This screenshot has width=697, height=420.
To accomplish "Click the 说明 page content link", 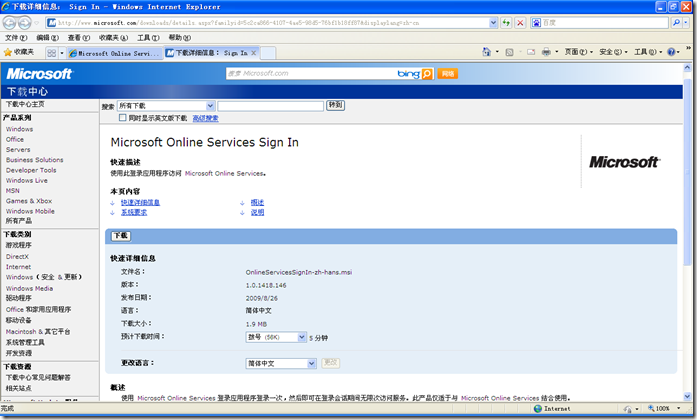I will (x=257, y=213).
